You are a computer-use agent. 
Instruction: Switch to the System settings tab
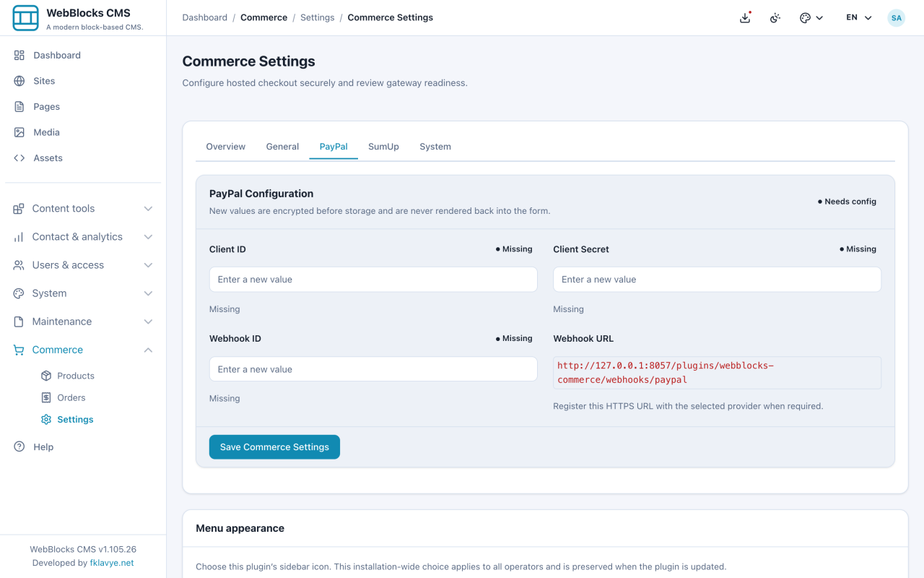(435, 146)
